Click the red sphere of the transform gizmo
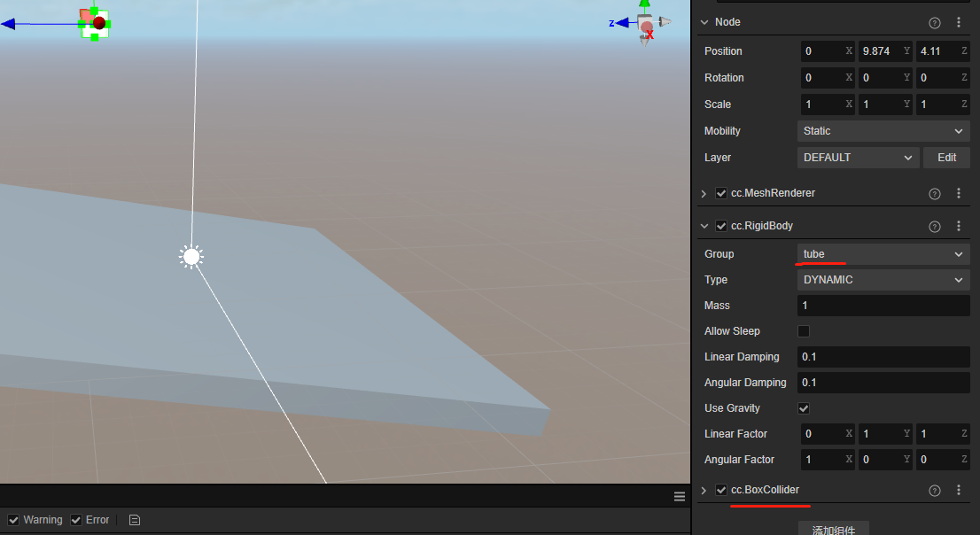The width and height of the screenshot is (980, 535). pyautogui.click(x=99, y=23)
